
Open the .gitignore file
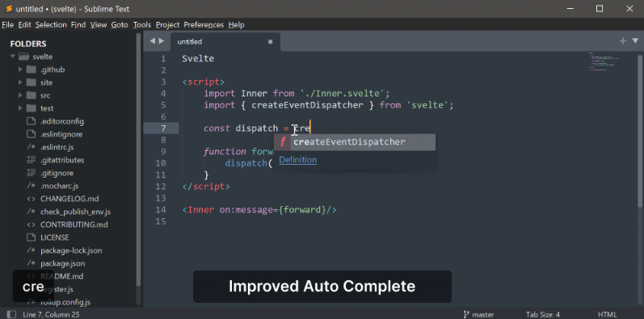[57, 174]
